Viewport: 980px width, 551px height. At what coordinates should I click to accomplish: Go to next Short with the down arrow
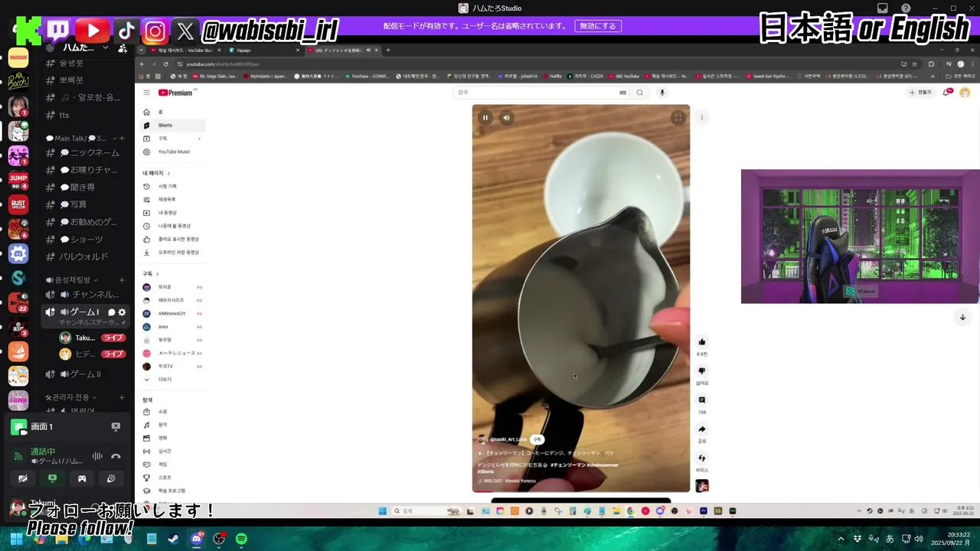point(962,318)
